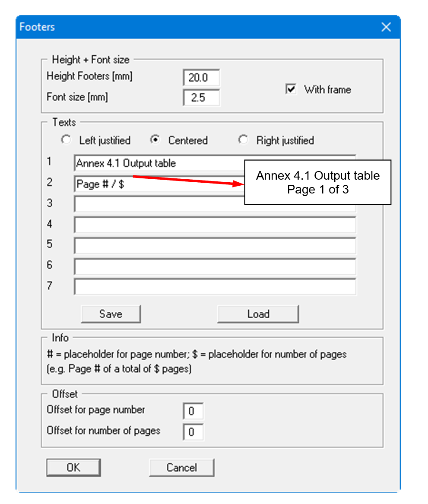The height and width of the screenshot is (504, 428).
Task: Click the empty text line 6 field
Action: (x=215, y=266)
